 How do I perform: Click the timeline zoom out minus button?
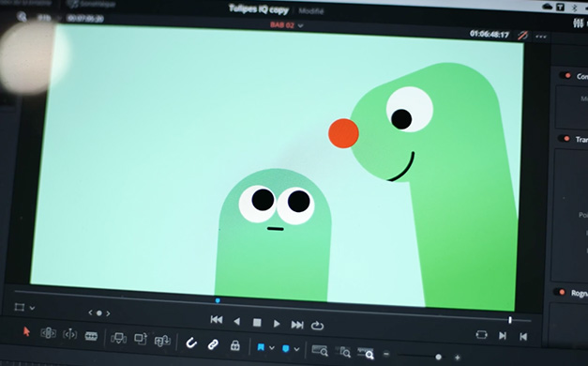tap(386, 354)
